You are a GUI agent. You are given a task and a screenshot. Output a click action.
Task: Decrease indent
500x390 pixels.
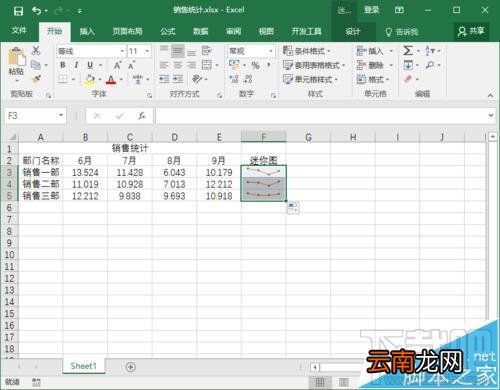[164, 79]
